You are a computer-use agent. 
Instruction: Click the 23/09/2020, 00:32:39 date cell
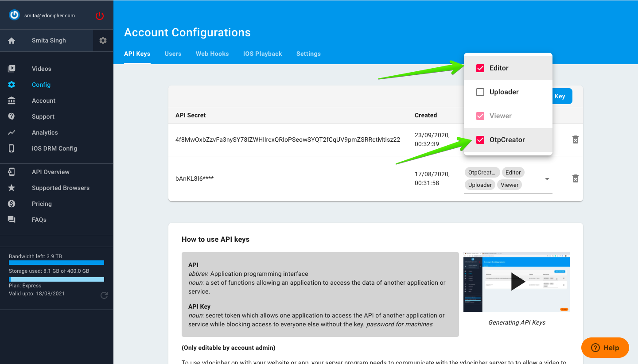click(432, 139)
